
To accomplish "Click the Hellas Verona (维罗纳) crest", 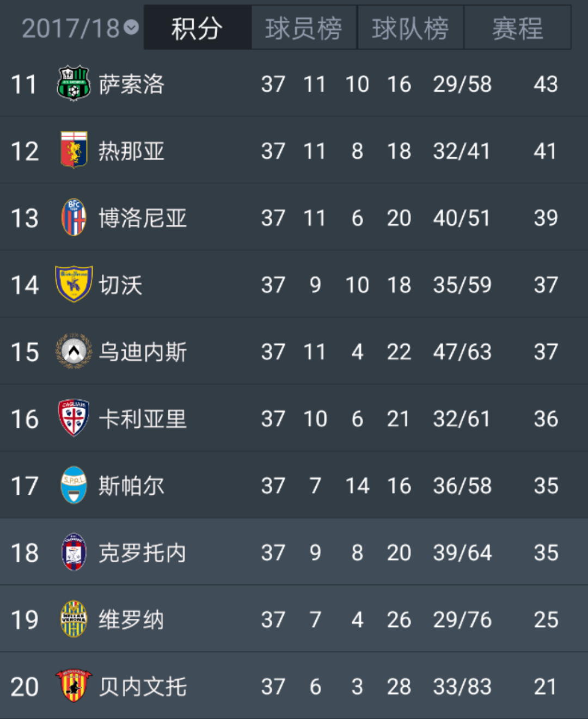I will 73,619.
